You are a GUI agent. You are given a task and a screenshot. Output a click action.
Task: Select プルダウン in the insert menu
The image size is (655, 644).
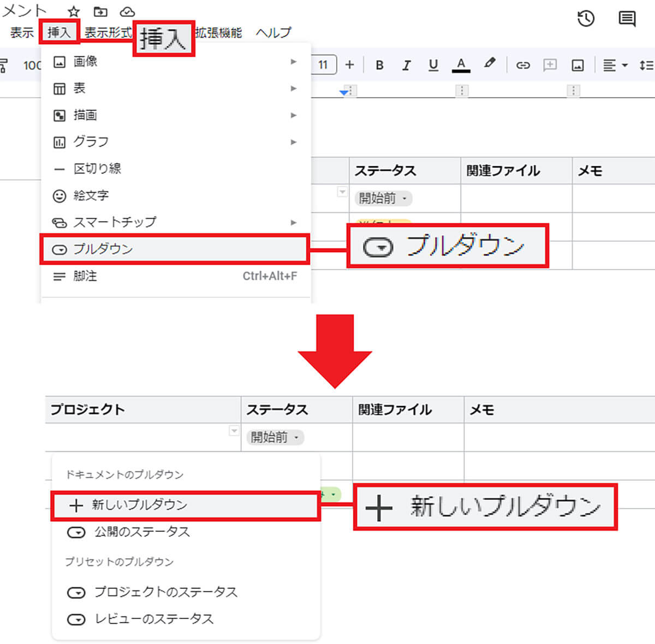tap(175, 249)
